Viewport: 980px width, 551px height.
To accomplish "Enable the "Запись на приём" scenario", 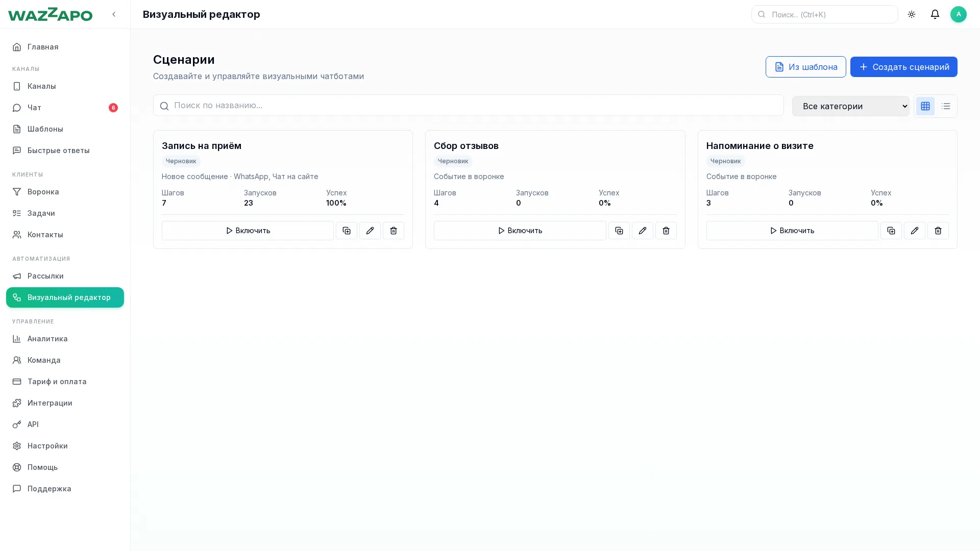I will coord(248,231).
